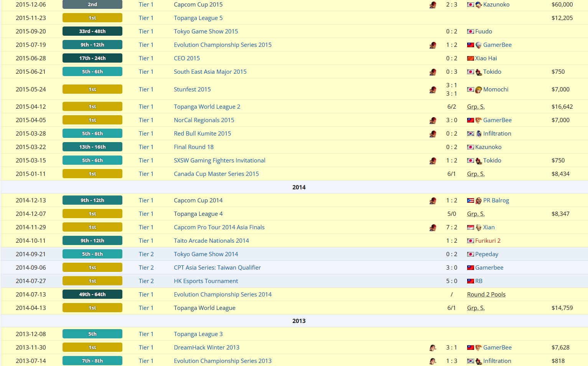Click the Japan flag in Final Round 18 row
Screen dimensions: 588x366
click(470, 147)
